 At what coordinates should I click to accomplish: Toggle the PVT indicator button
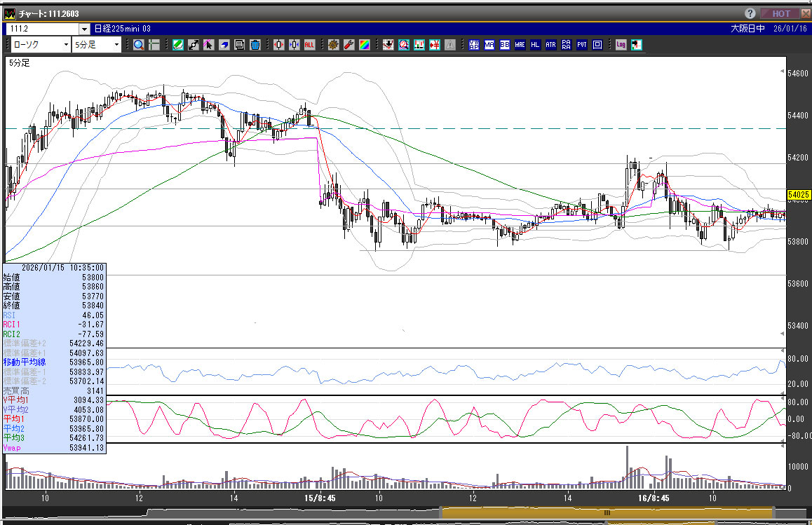click(581, 45)
